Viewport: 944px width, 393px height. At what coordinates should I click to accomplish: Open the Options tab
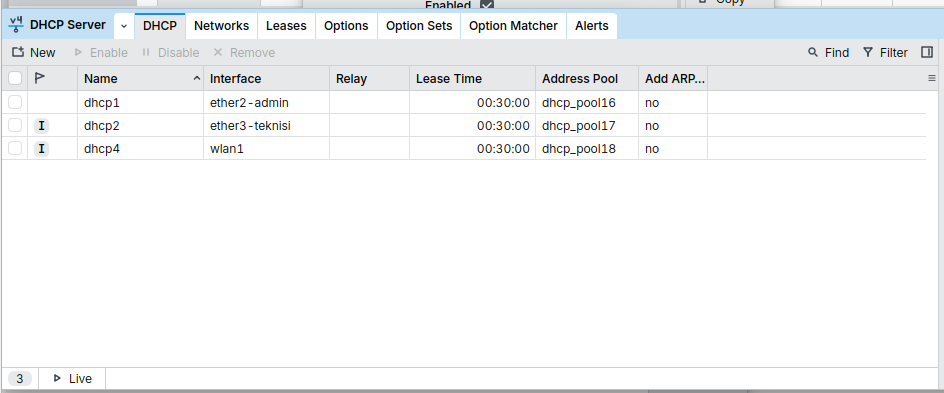tap(346, 26)
